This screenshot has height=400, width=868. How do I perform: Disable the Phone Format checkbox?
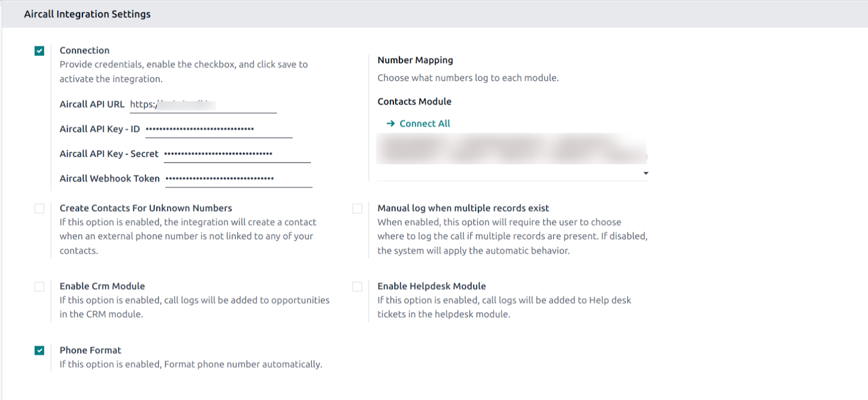click(x=39, y=351)
